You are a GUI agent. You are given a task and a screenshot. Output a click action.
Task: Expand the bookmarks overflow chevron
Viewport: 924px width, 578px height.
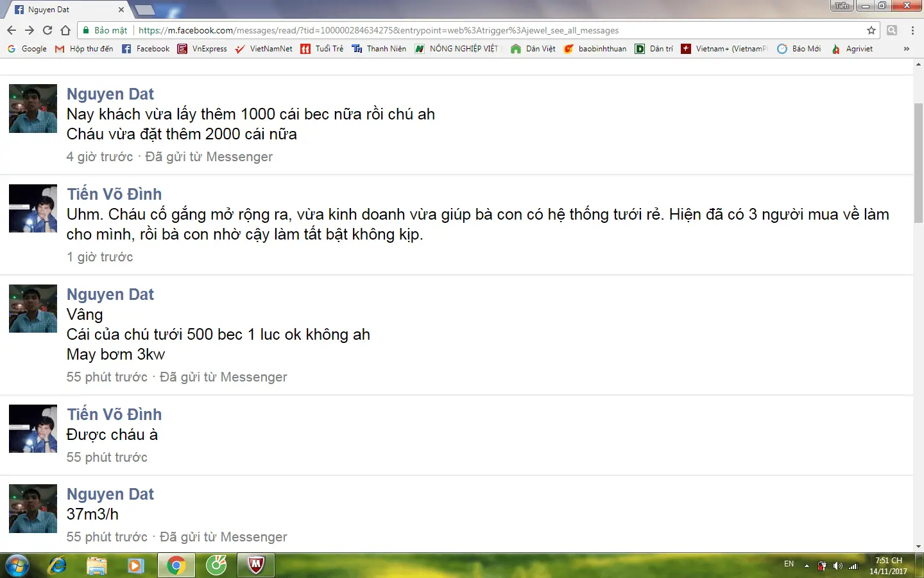point(907,48)
